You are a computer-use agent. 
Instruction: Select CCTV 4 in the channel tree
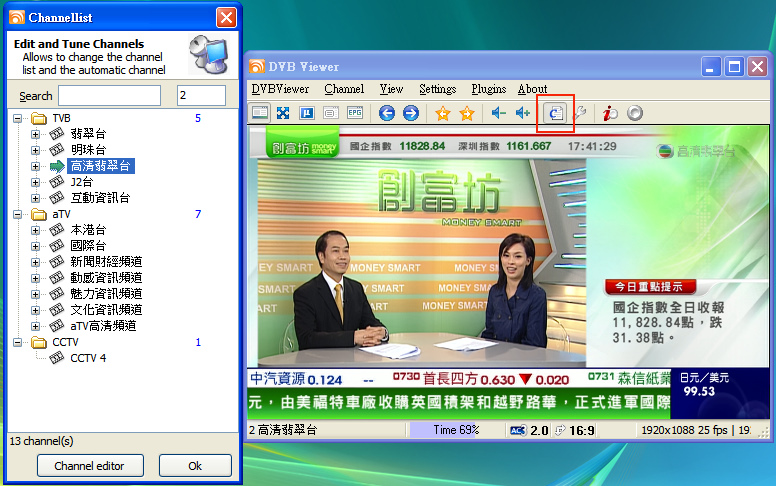coord(88,358)
